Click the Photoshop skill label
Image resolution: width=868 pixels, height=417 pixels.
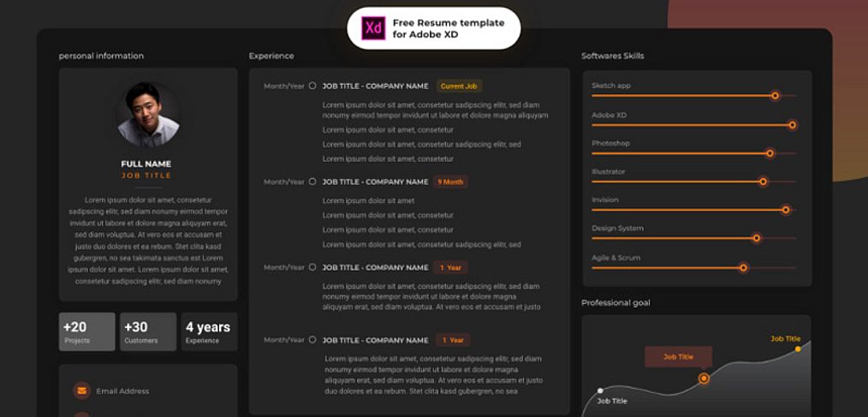point(610,144)
